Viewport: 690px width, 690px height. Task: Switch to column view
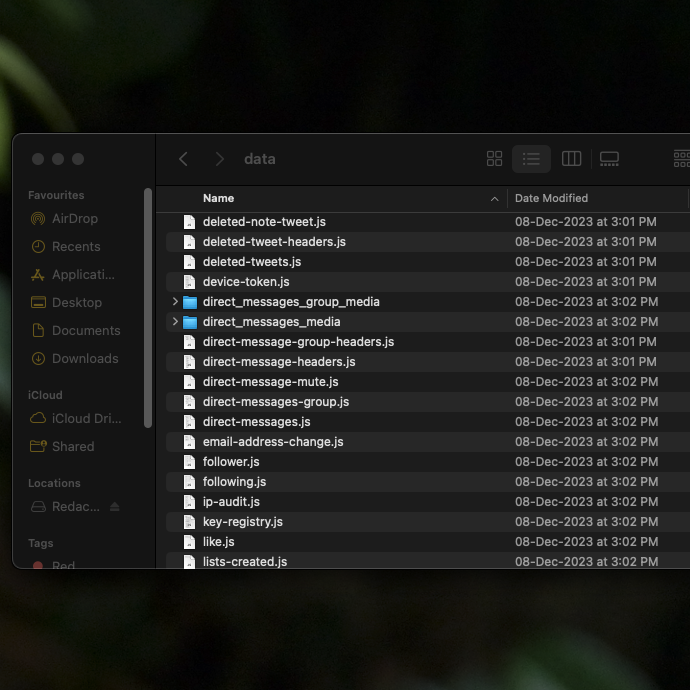point(571,159)
